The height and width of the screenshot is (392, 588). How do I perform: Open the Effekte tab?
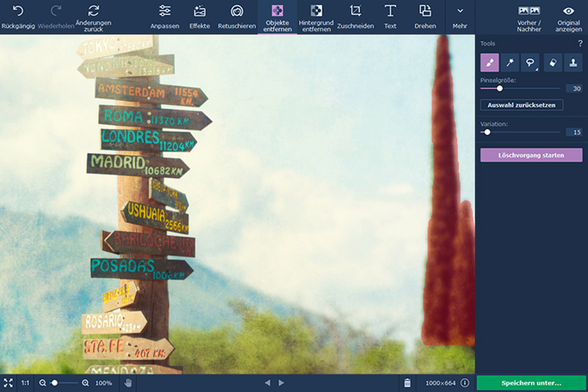(x=199, y=17)
